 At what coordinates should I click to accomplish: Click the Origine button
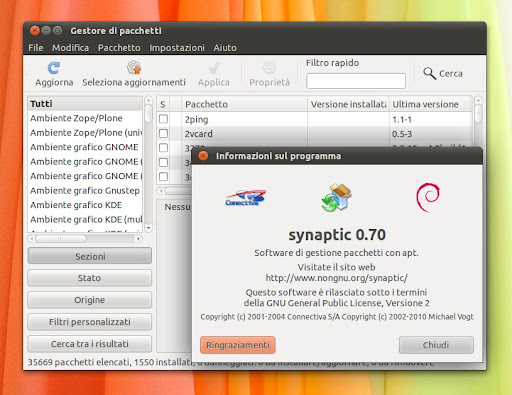point(90,300)
